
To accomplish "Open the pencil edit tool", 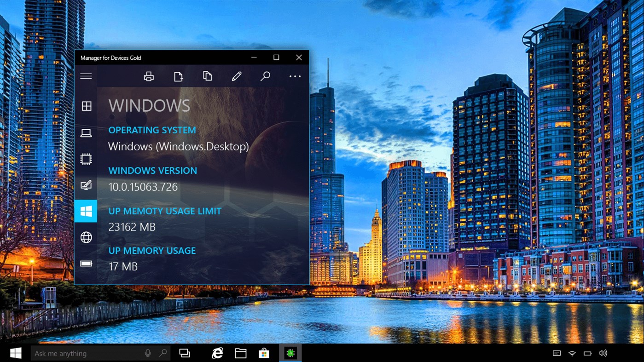I will point(236,76).
